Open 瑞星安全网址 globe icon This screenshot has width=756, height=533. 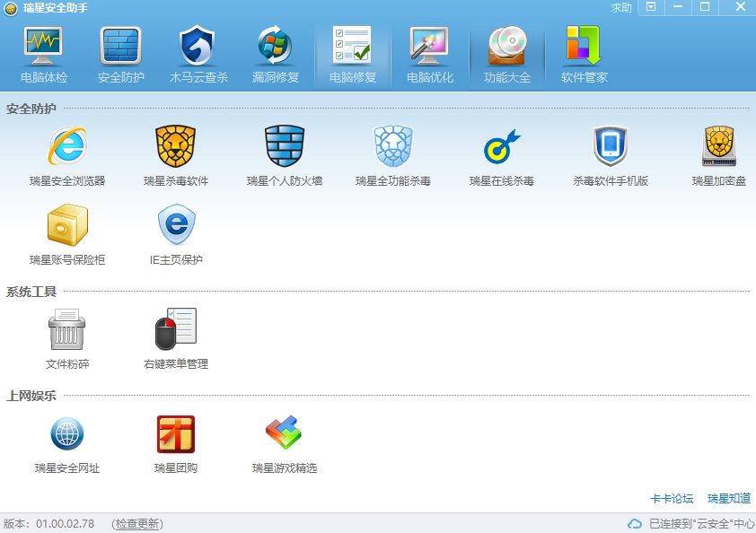coord(67,434)
